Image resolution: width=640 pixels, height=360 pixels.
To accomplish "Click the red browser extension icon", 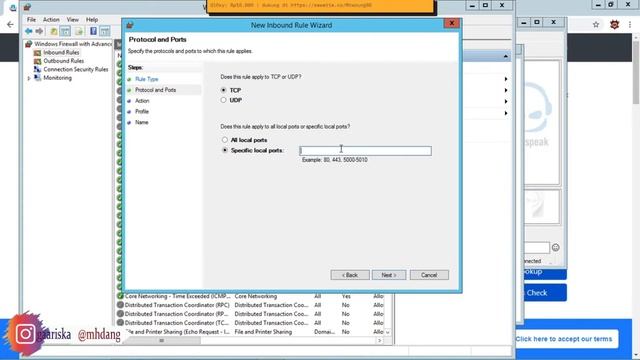I will [x=614, y=25].
